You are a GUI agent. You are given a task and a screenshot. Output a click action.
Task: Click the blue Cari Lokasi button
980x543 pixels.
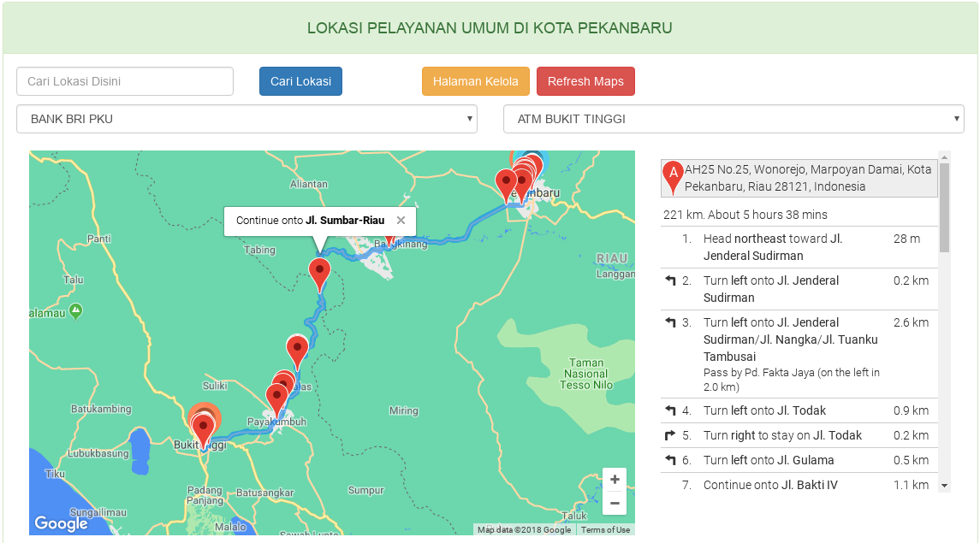click(x=300, y=81)
